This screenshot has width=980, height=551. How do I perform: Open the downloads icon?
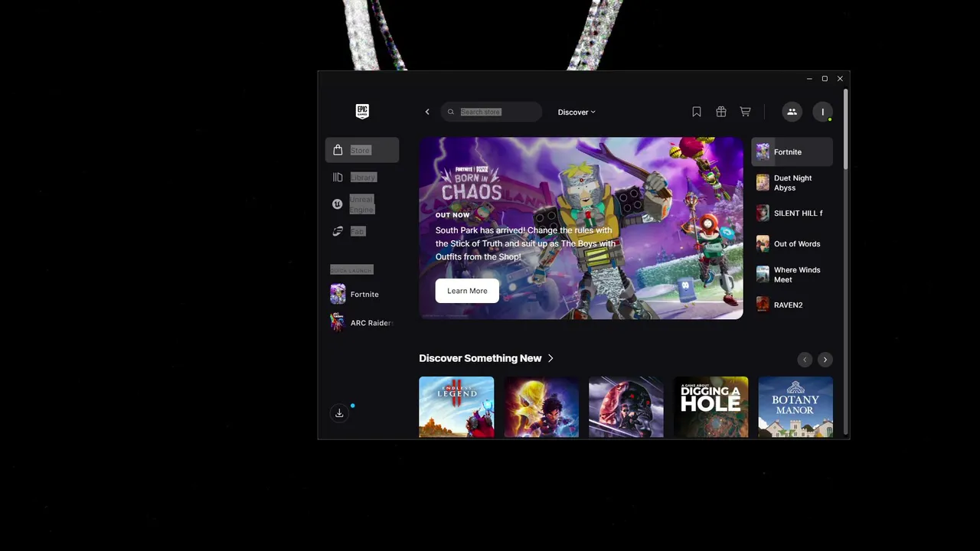[x=339, y=413]
